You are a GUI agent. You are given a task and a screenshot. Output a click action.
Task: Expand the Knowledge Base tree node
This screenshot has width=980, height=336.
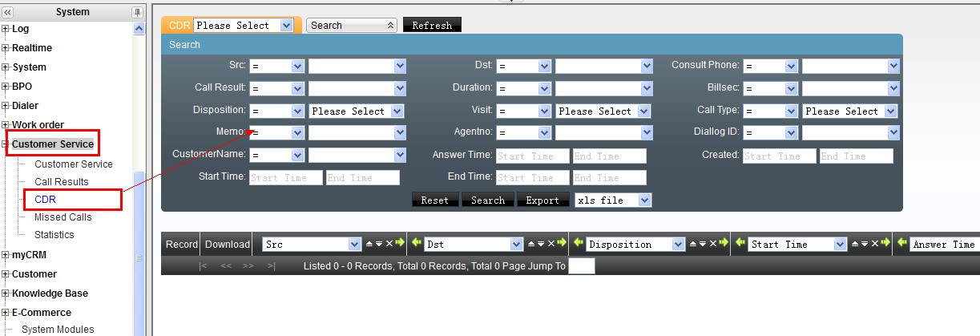coord(6,293)
